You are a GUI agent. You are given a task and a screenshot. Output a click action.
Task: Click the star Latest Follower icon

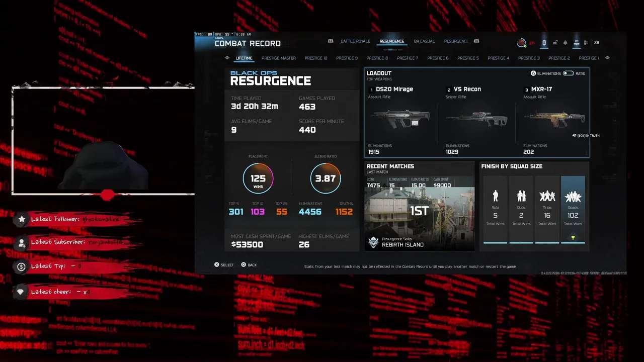pos(22,219)
